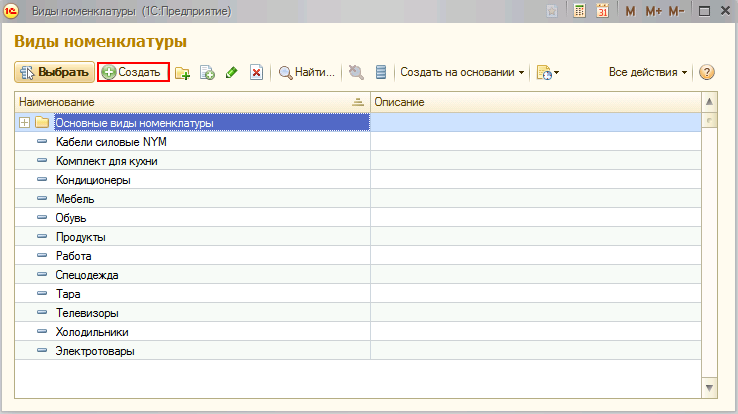Click the delete mark icon
Viewport: 738px width, 414px height.
[256, 73]
